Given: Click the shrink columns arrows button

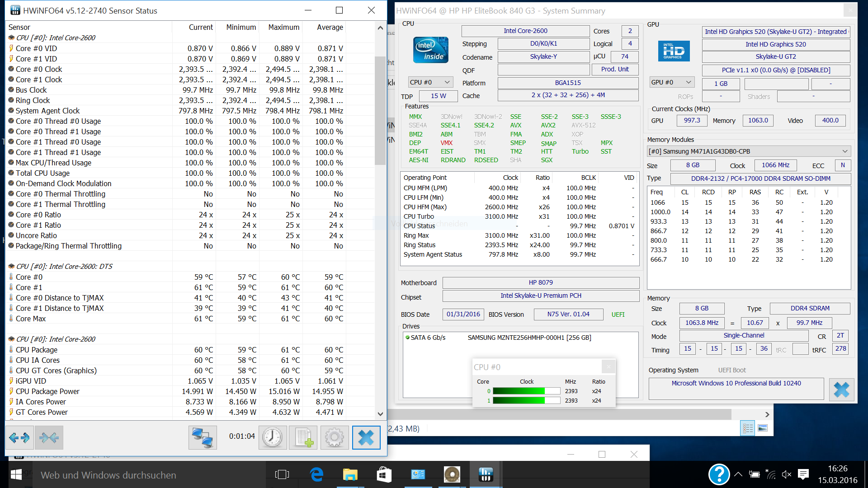Looking at the screenshot, I should click(x=49, y=437).
